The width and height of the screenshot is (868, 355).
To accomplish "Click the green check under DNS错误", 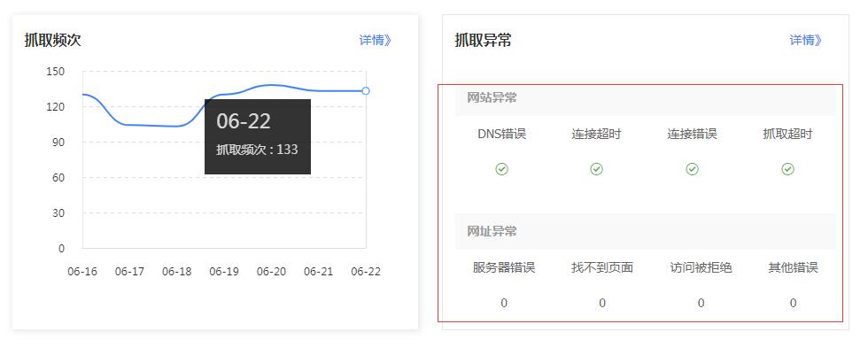I will coord(501,169).
